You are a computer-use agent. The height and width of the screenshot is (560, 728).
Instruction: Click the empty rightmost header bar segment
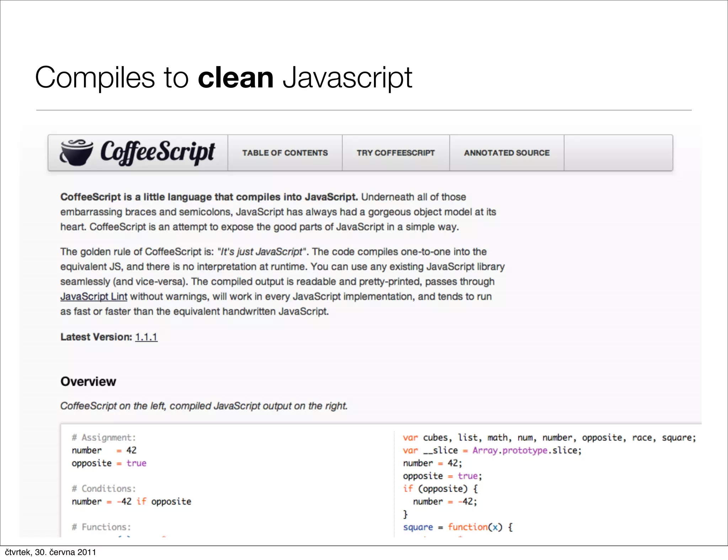618,153
